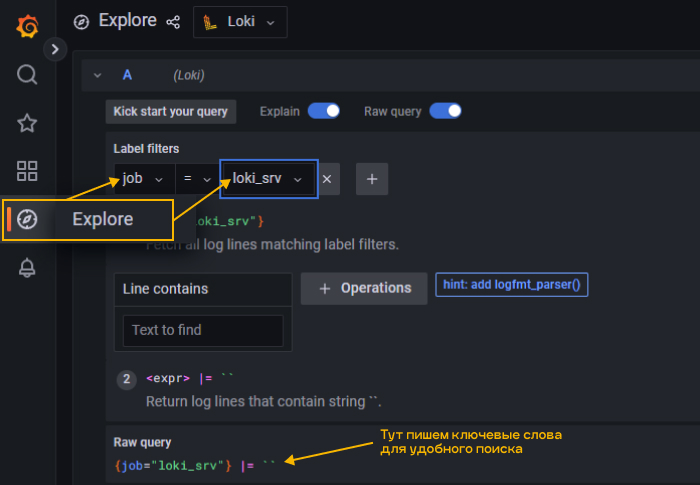Click the (Loki) datasource label in query row
The image size is (700, 485).
189,75
